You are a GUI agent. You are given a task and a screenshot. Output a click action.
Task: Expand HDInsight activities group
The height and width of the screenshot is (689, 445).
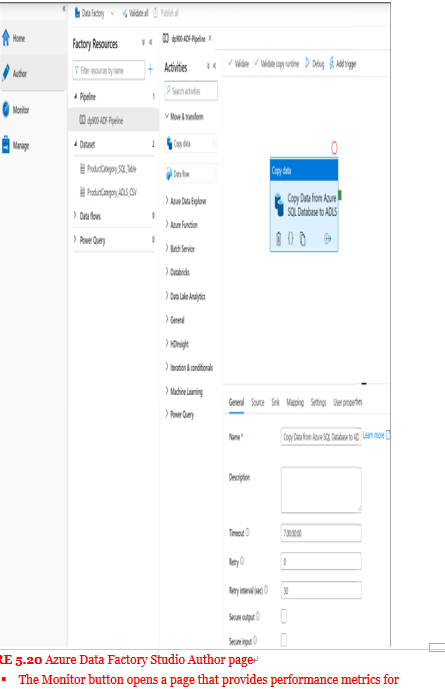coord(167,343)
